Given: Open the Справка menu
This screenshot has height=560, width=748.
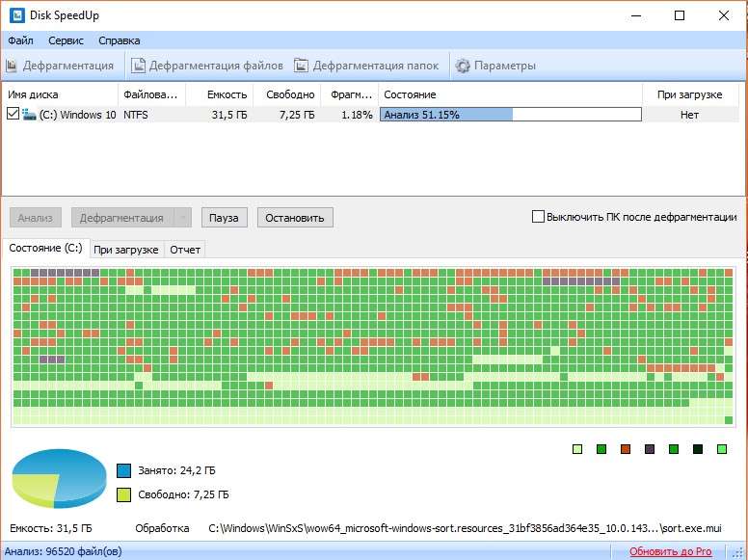Looking at the screenshot, I should (x=120, y=40).
